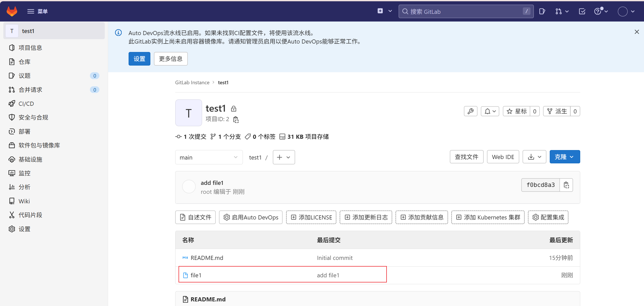Open the notification bell dropdown
Screen dimensions: 644x306
point(490,111)
